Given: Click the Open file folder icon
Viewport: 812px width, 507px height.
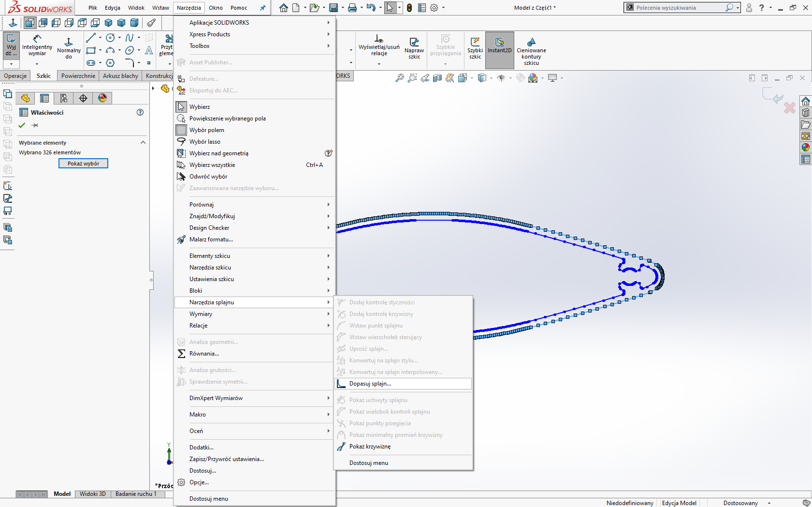Looking at the screenshot, I should pyautogui.click(x=314, y=8).
